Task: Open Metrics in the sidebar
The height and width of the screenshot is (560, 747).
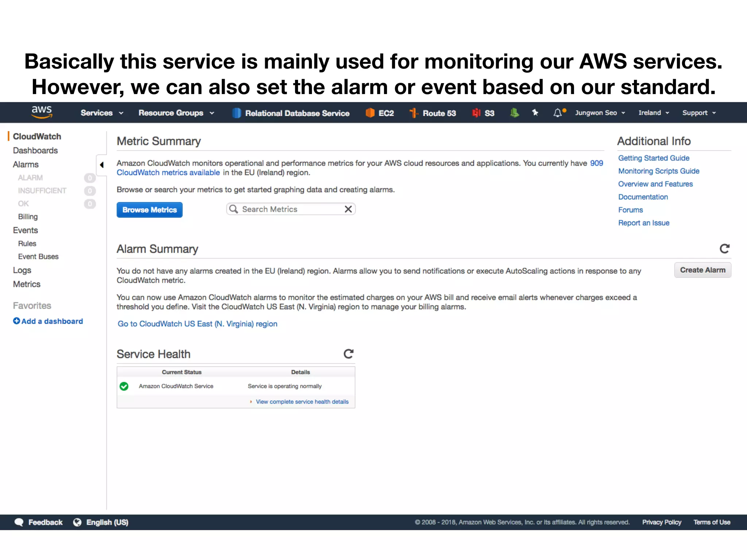Action: coord(27,284)
